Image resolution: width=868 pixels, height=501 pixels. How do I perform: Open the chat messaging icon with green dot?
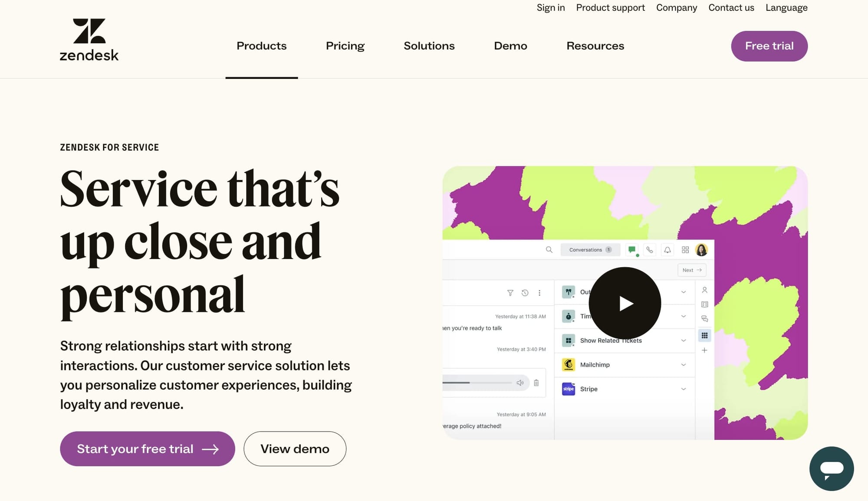(x=632, y=250)
